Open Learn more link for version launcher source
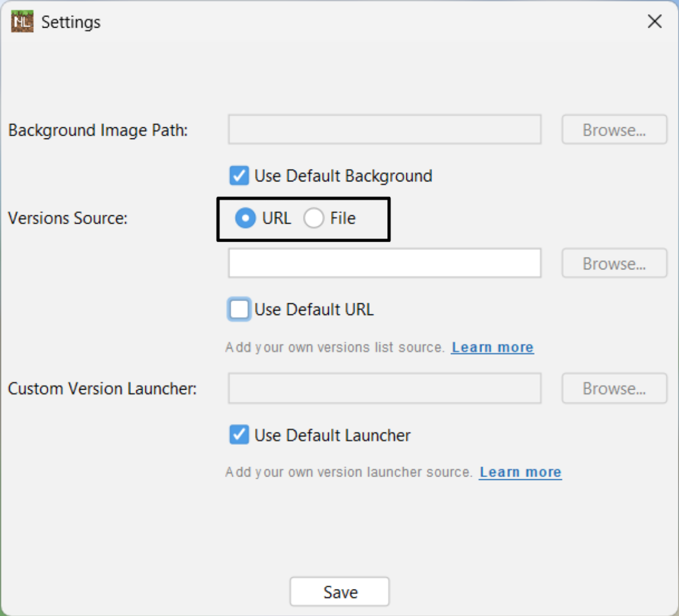This screenshot has width=679, height=616. point(520,472)
